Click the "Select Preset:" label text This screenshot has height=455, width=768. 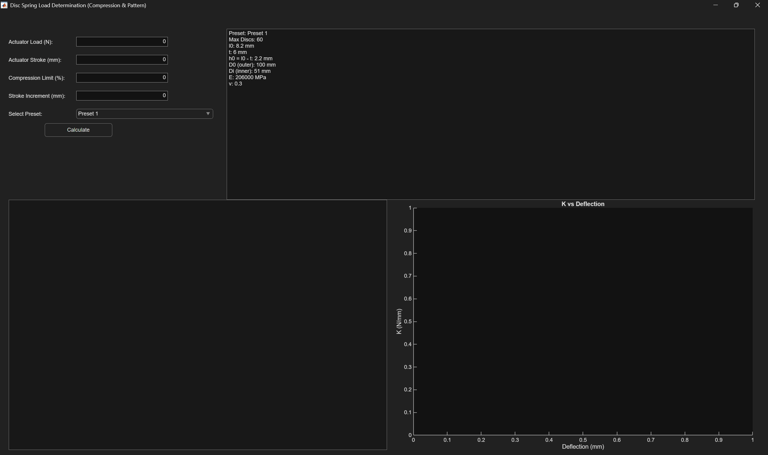tap(25, 114)
